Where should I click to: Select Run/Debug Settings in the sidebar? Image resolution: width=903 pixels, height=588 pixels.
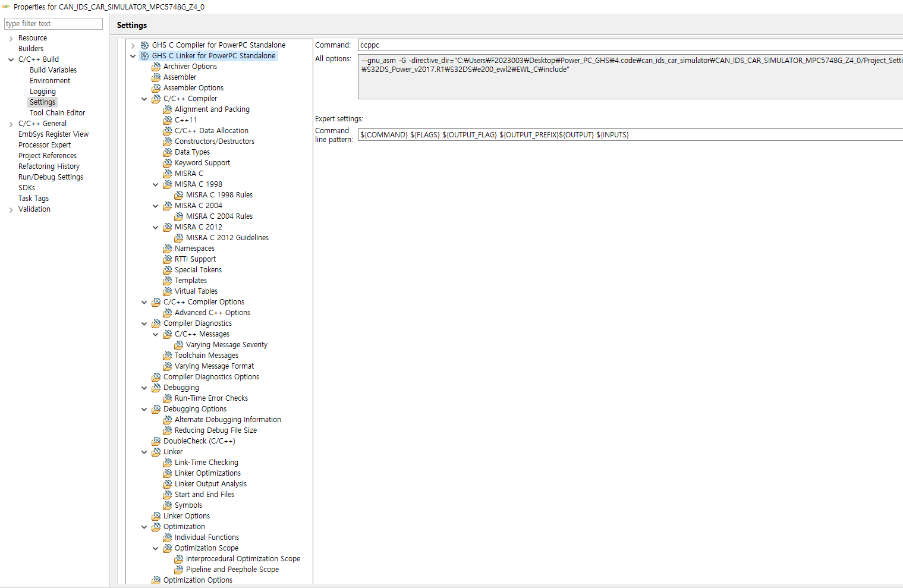point(51,177)
